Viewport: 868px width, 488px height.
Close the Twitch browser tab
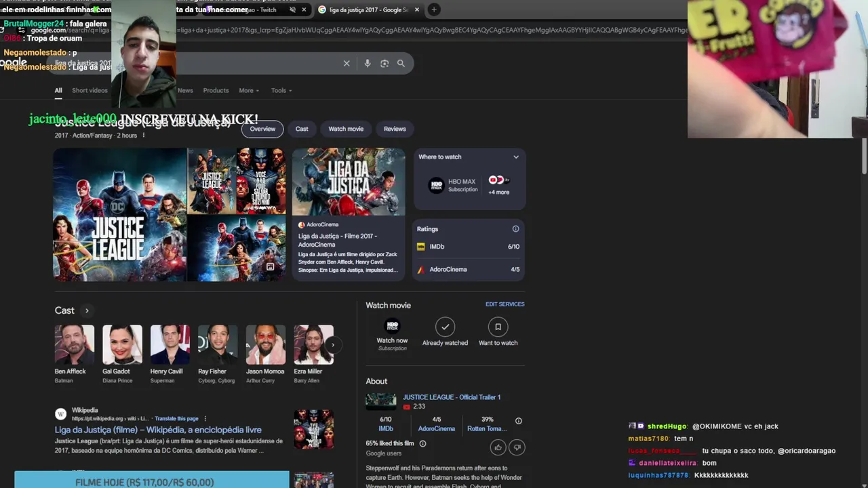point(304,9)
